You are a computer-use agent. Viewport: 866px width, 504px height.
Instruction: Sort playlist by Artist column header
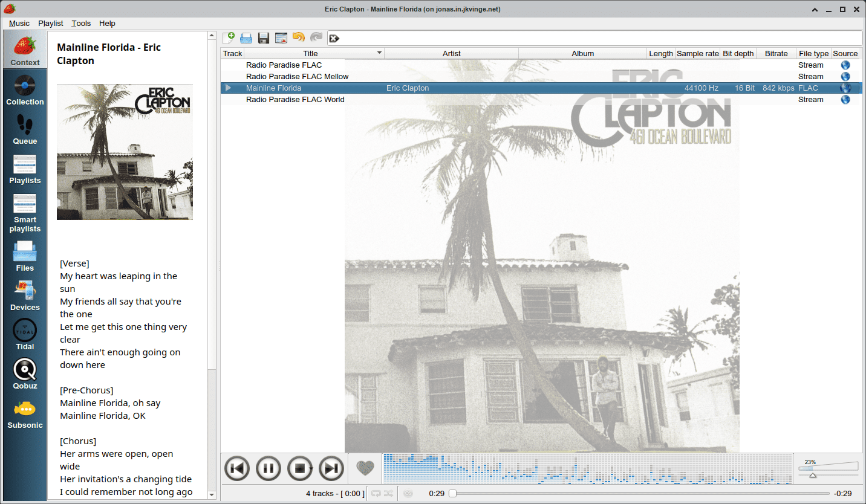(x=451, y=53)
